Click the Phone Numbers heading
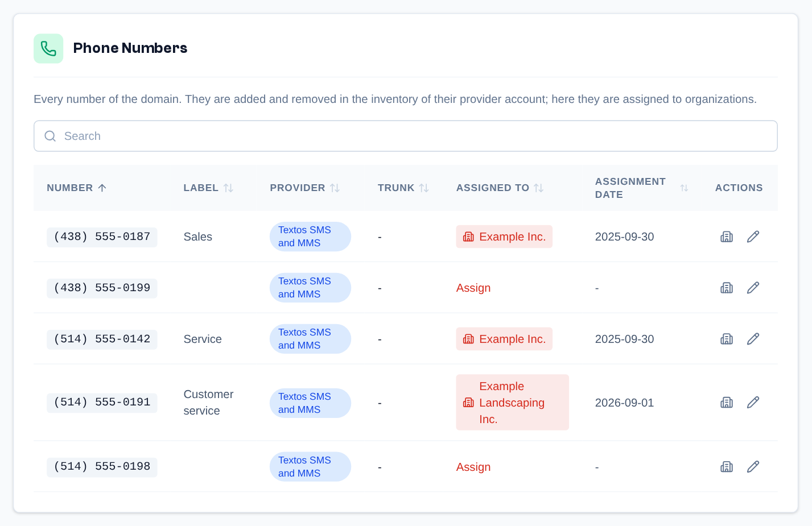The width and height of the screenshot is (812, 526). click(130, 48)
